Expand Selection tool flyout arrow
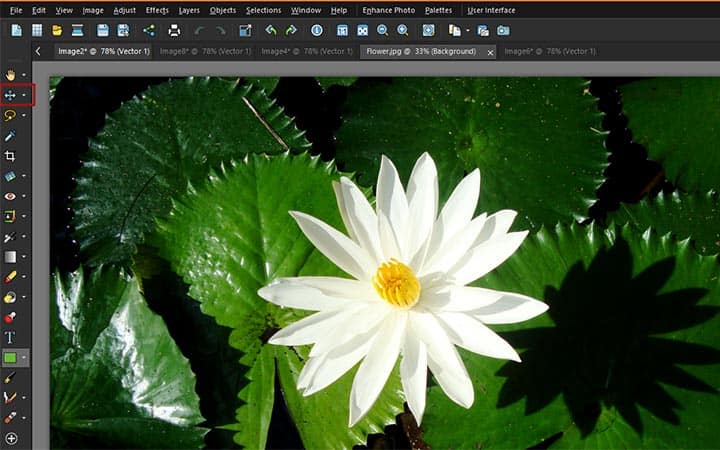This screenshot has height=450, width=720. [24, 116]
